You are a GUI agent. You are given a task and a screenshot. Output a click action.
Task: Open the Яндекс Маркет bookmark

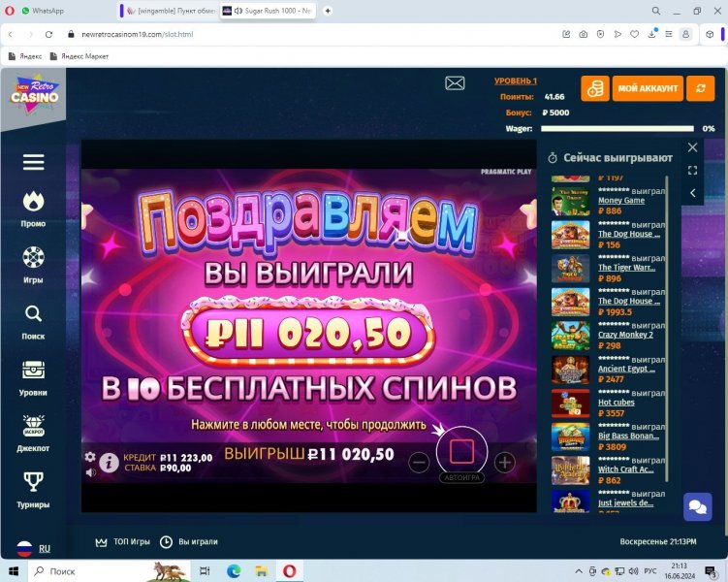(79, 56)
